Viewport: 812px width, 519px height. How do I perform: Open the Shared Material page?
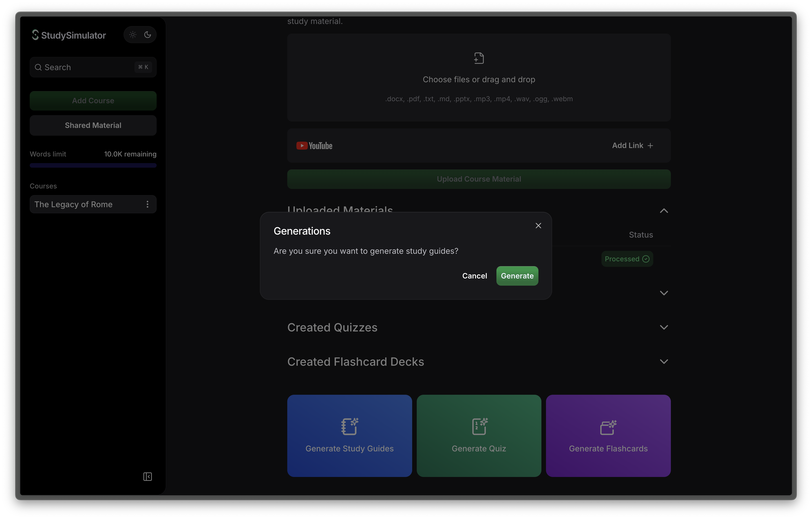point(93,125)
